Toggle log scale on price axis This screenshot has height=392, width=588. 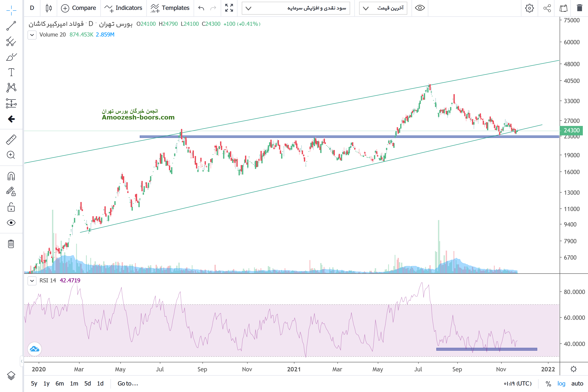561,383
